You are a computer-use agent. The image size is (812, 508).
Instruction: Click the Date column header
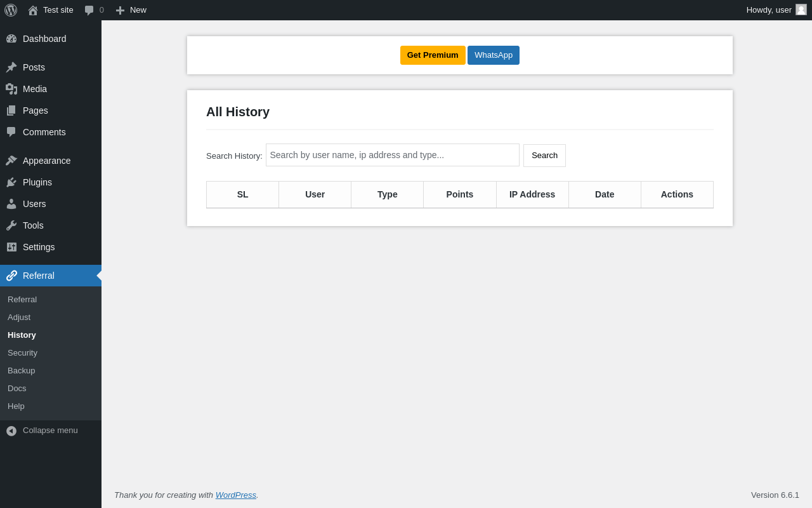[605, 194]
